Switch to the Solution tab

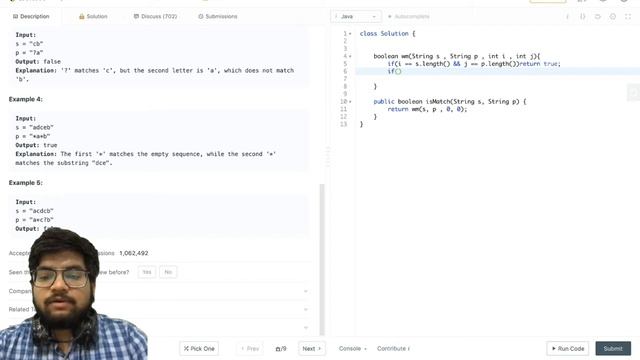coord(93,16)
